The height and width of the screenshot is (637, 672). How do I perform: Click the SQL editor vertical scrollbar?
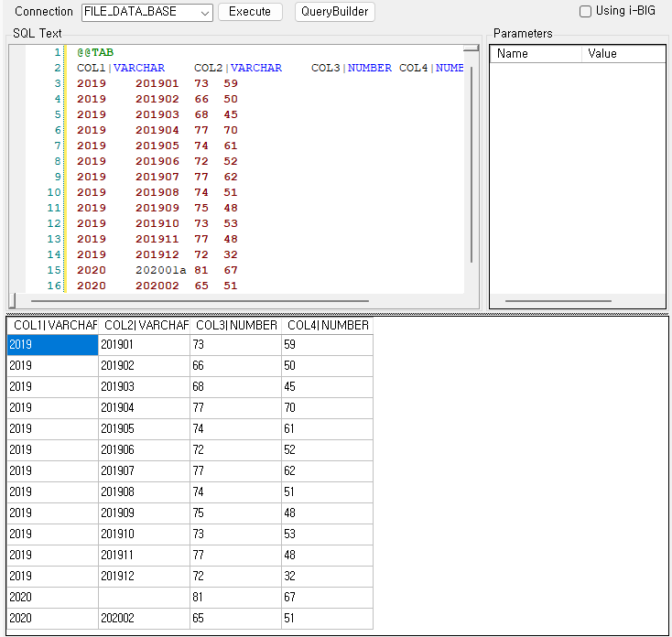[x=471, y=165]
